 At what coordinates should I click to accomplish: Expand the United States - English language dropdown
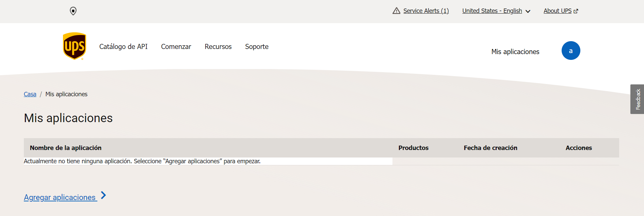492,11
